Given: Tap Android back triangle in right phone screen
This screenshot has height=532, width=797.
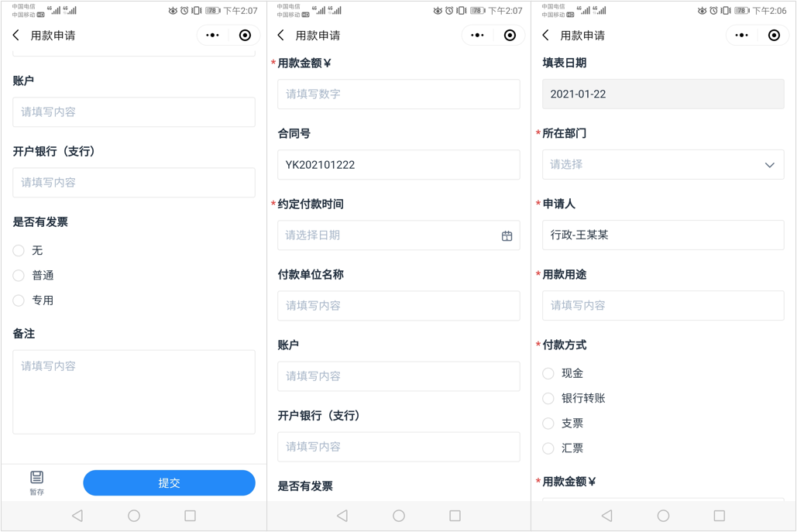Looking at the screenshot, I should click(606, 516).
